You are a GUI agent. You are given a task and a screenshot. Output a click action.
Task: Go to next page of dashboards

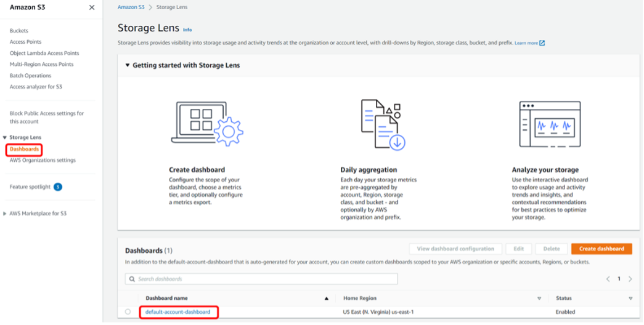[630, 279]
